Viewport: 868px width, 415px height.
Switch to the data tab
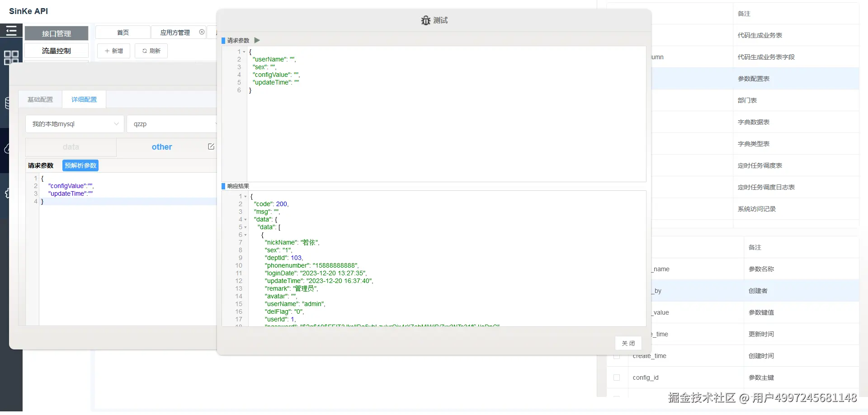pos(71,147)
